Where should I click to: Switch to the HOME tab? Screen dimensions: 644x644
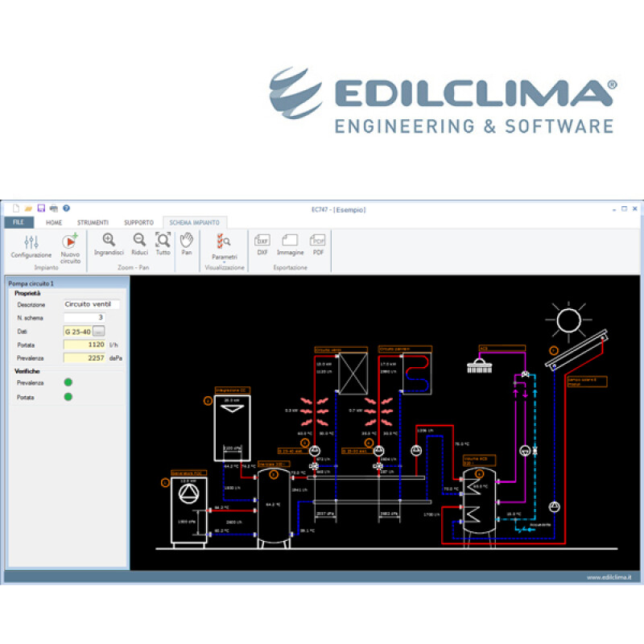(54, 223)
